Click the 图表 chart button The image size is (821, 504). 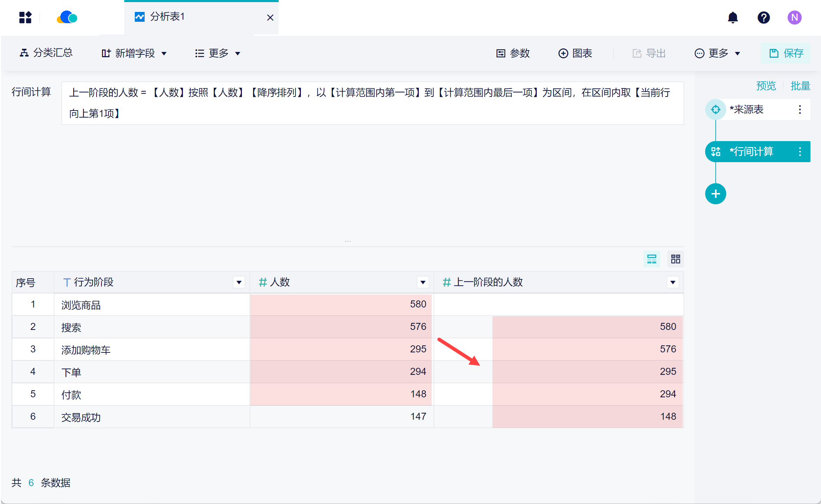(x=575, y=53)
